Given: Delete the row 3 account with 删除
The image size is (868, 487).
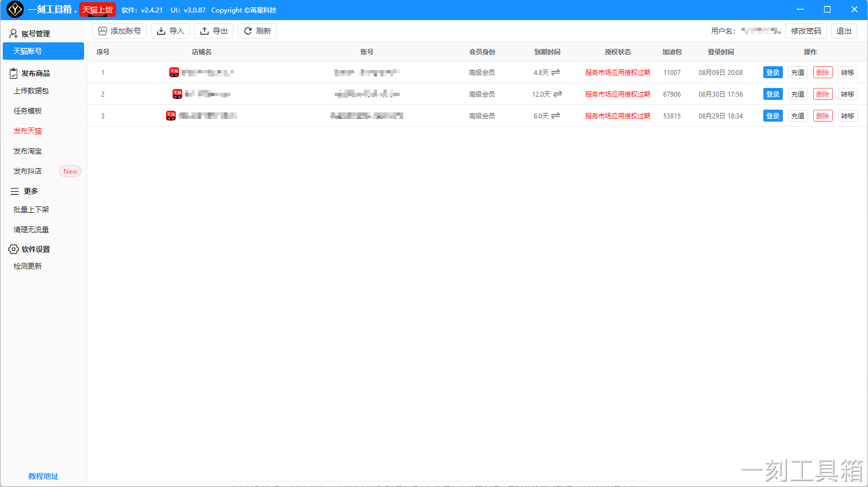Looking at the screenshot, I should pyautogui.click(x=823, y=116).
